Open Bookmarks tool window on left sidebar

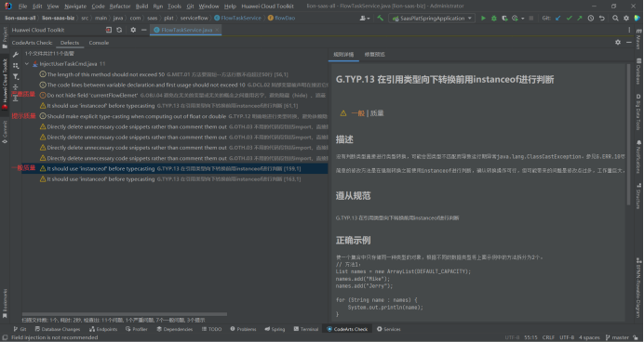5,304
